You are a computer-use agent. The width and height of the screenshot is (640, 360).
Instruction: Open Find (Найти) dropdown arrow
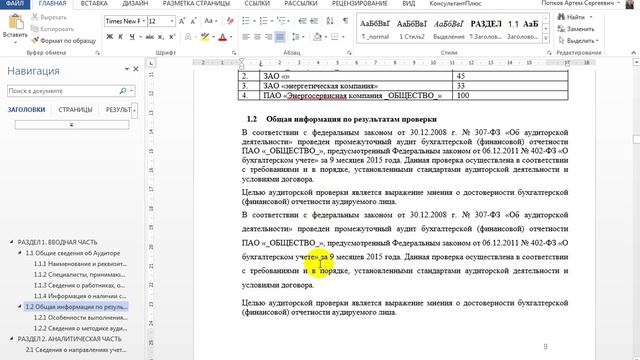[591, 17]
